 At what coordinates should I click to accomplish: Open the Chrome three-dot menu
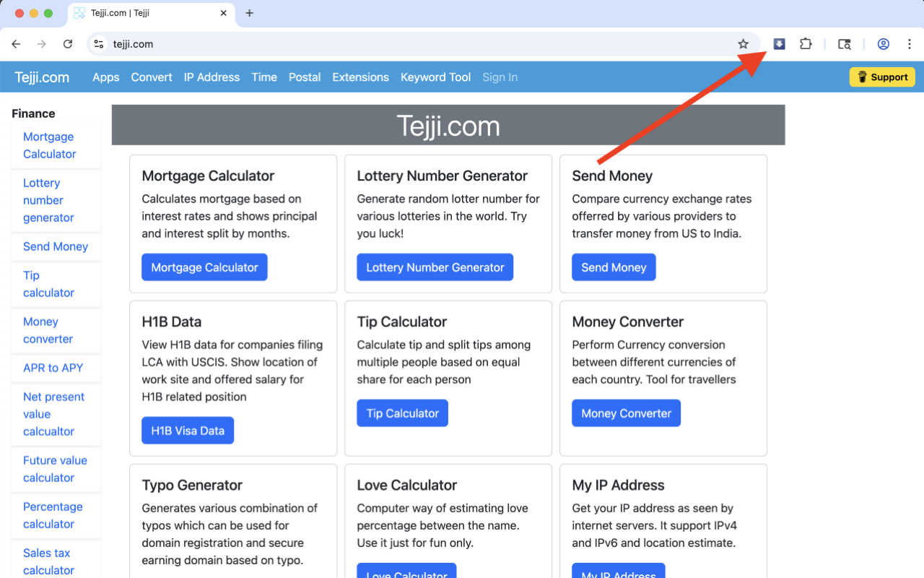click(x=909, y=44)
